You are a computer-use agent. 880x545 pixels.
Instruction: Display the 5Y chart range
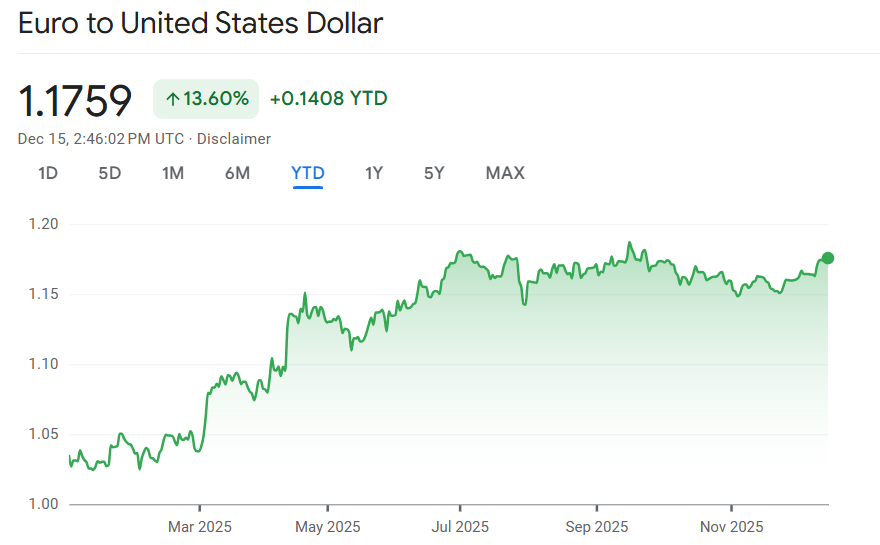[434, 173]
